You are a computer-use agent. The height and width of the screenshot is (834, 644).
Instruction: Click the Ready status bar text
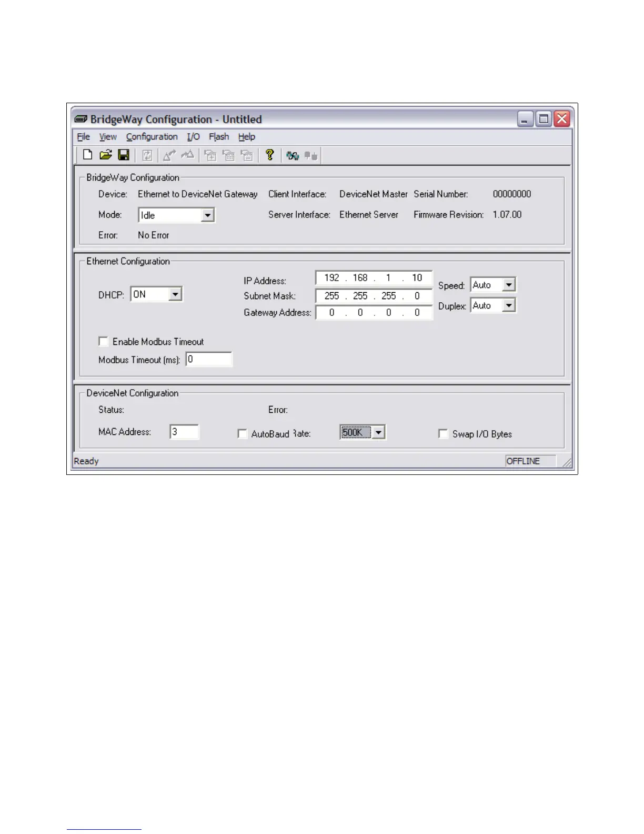click(86, 461)
